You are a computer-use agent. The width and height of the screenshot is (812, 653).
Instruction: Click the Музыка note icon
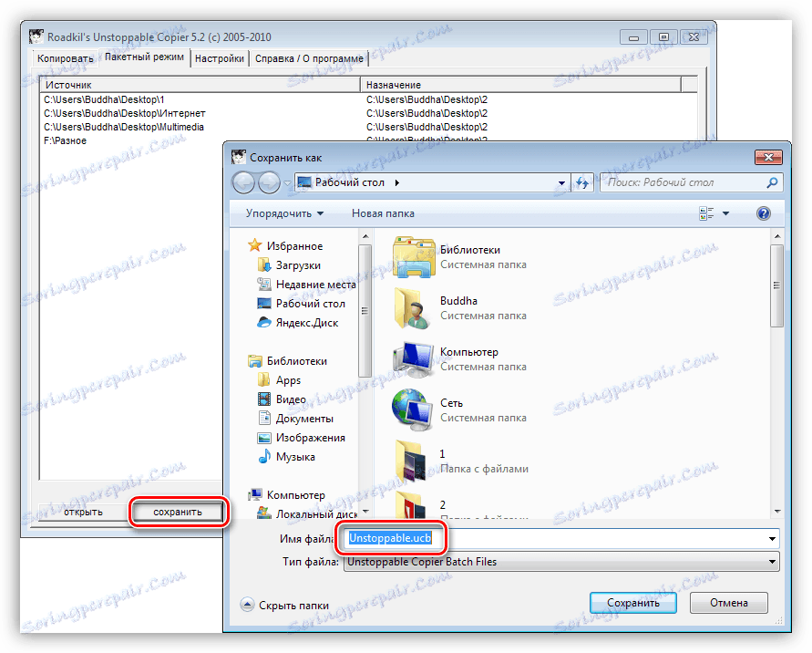click(264, 456)
